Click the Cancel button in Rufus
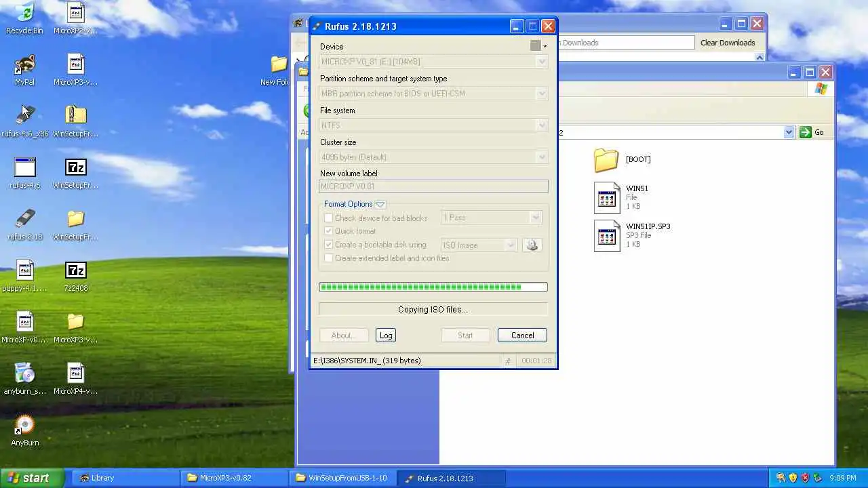 [522, 335]
